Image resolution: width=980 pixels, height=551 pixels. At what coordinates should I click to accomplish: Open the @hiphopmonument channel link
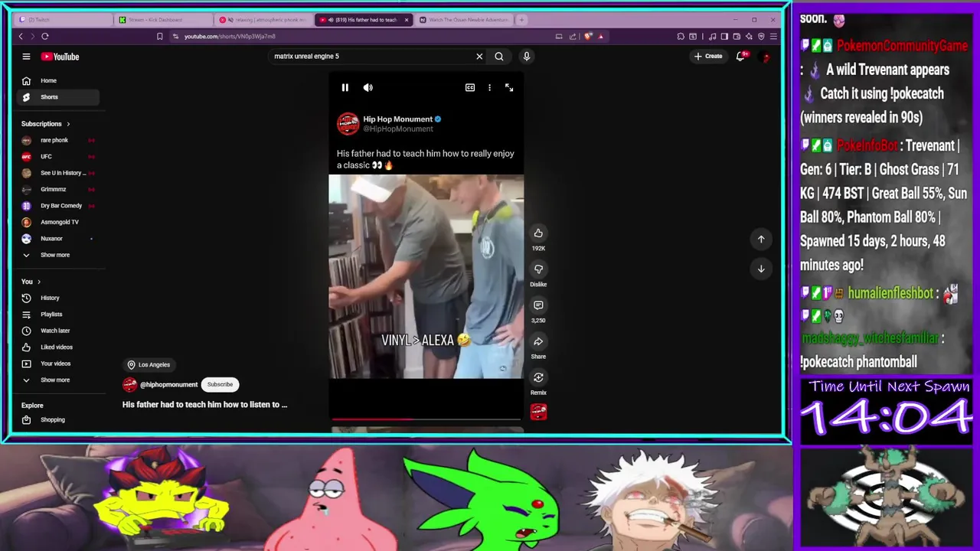click(168, 385)
